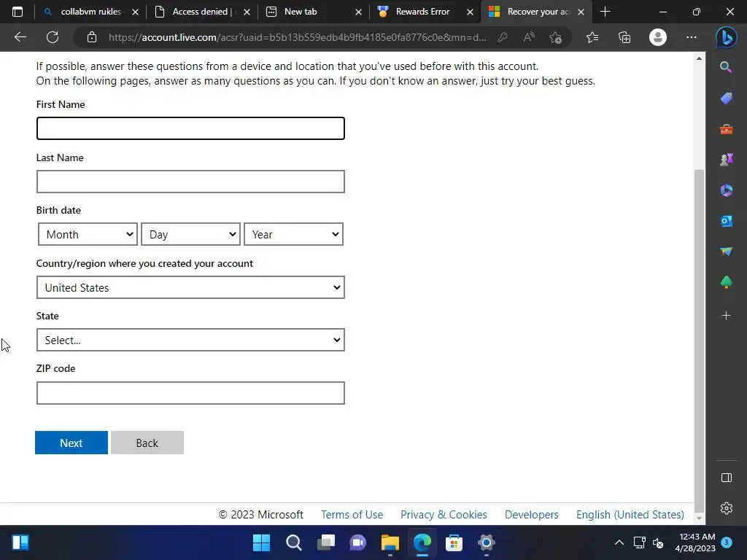Open the taskbar clock showing 12:43 AM
Image resolution: width=747 pixels, height=560 pixels.
click(695, 542)
